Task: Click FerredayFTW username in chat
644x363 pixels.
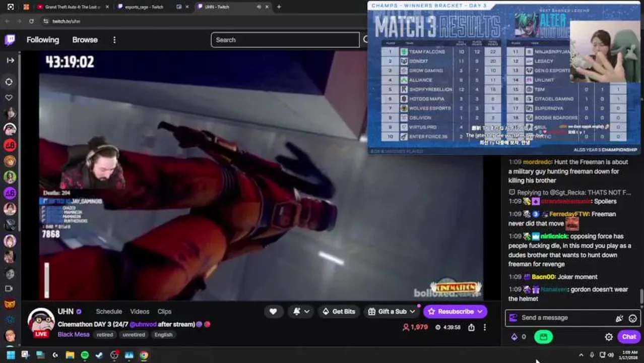Action: [x=570, y=214]
